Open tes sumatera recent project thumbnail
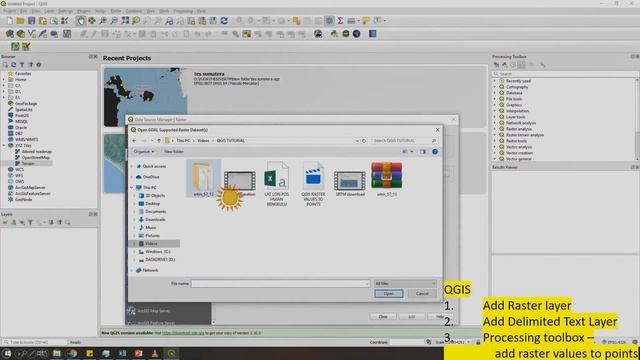This screenshot has height=360, width=640. coord(146,97)
